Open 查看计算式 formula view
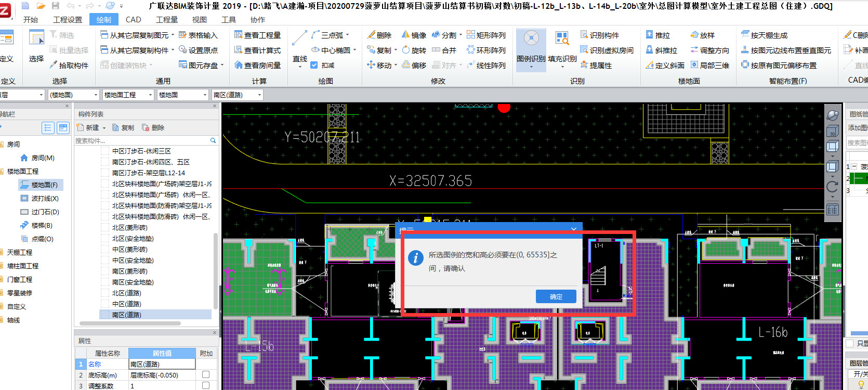The height and width of the screenshot is (390, 868). pyautogui.click(x=258, y=50)
